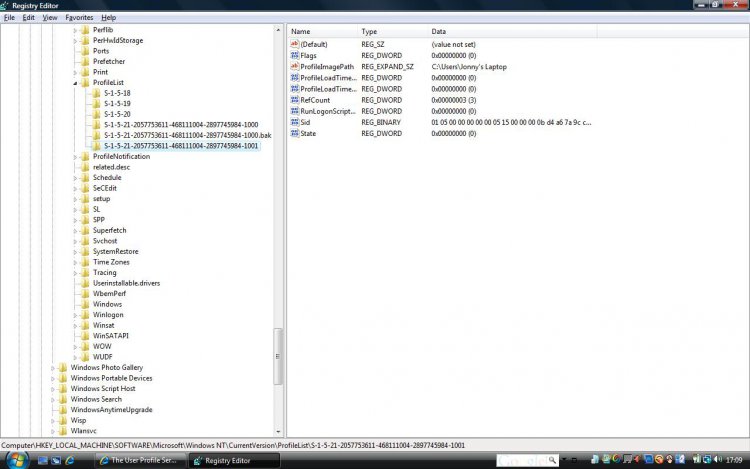The height and width of the screenshot is (469, 750).
Task: Expand the Windows Photo Gallery key
Action: tap(53, 368)
